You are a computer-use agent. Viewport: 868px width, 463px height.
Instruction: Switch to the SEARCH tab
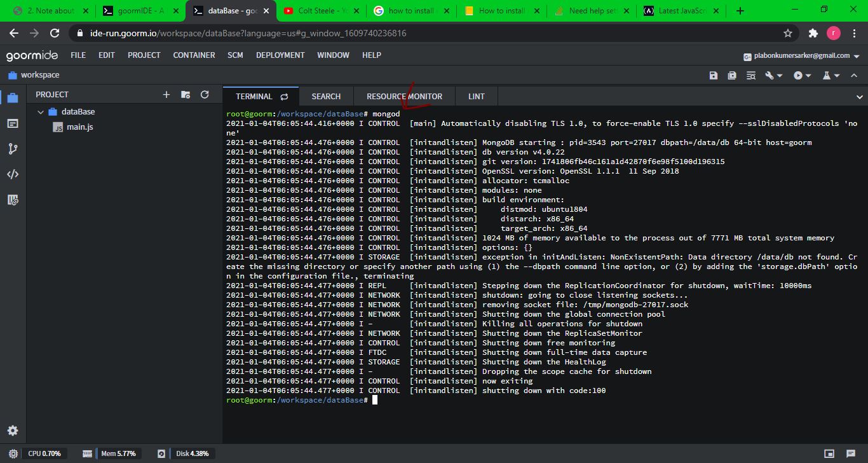(326, 97)
